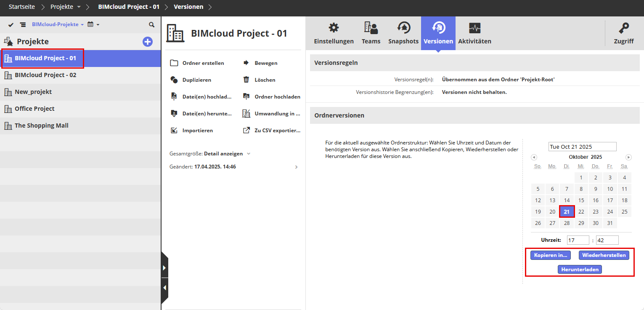Select day 25 in the calendar
Screen dimensions: 644x310
tap(624, 212)
